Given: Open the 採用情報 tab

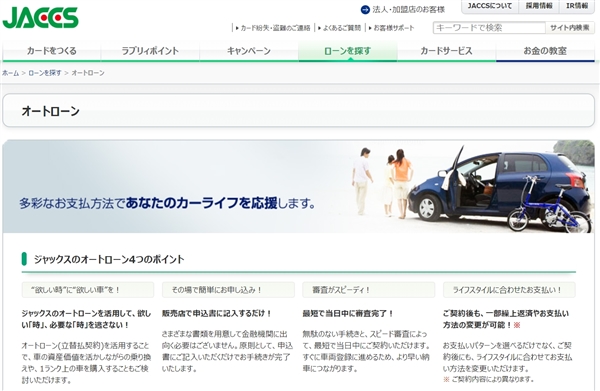Looking at the screenshot, I should 539,6.
